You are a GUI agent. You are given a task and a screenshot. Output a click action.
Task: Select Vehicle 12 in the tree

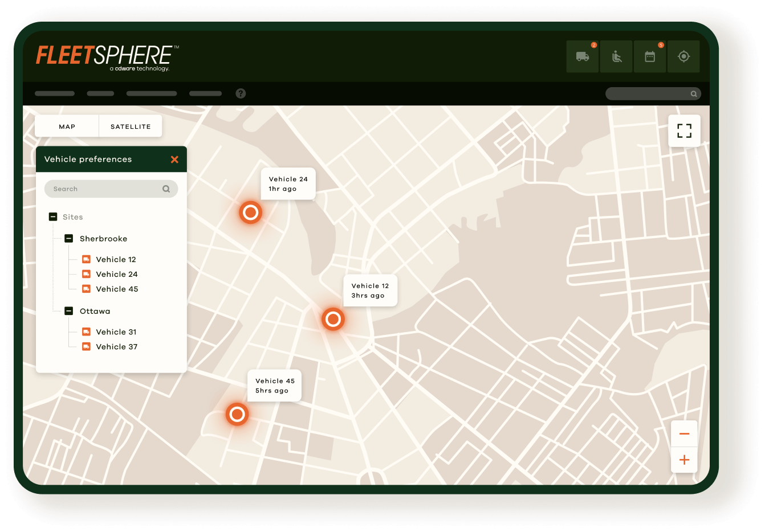pyautogui.click(x=116, y=259)
